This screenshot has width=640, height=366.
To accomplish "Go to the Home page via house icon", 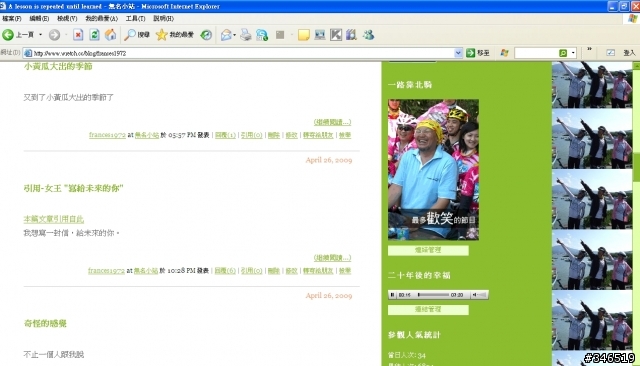I will tap(110, 35).
